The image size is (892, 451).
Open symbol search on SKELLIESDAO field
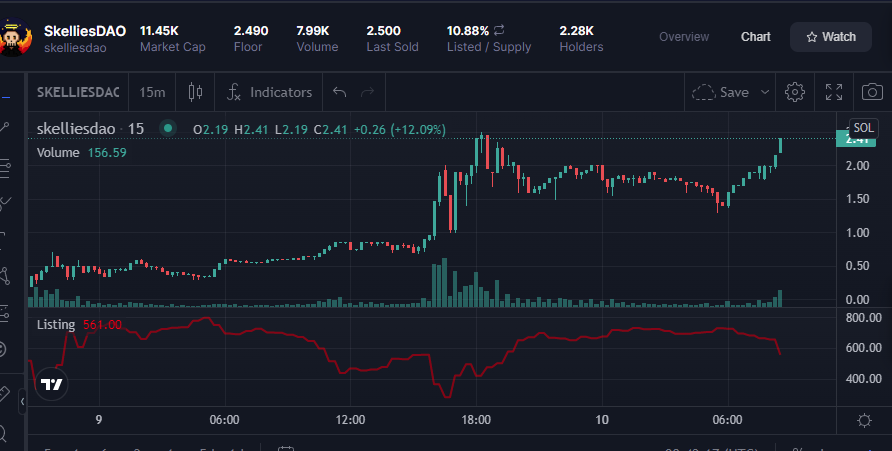point(78,92)
